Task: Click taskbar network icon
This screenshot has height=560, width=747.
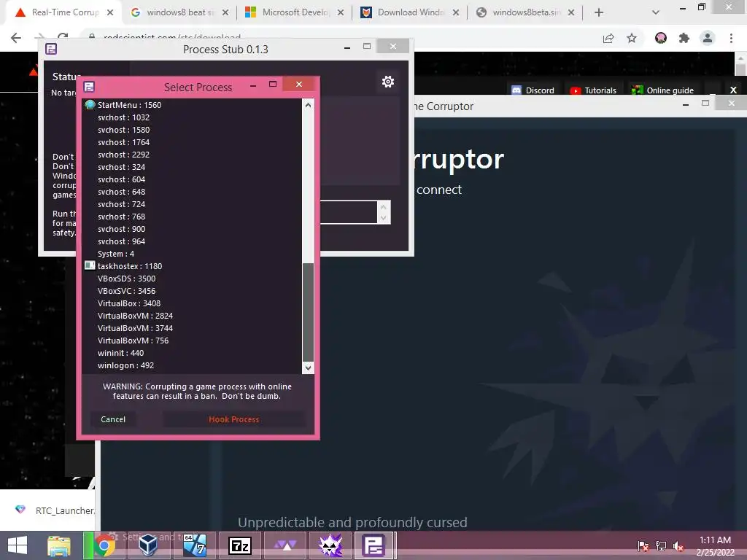Action: pyautogui.click(x=661, y=545)
